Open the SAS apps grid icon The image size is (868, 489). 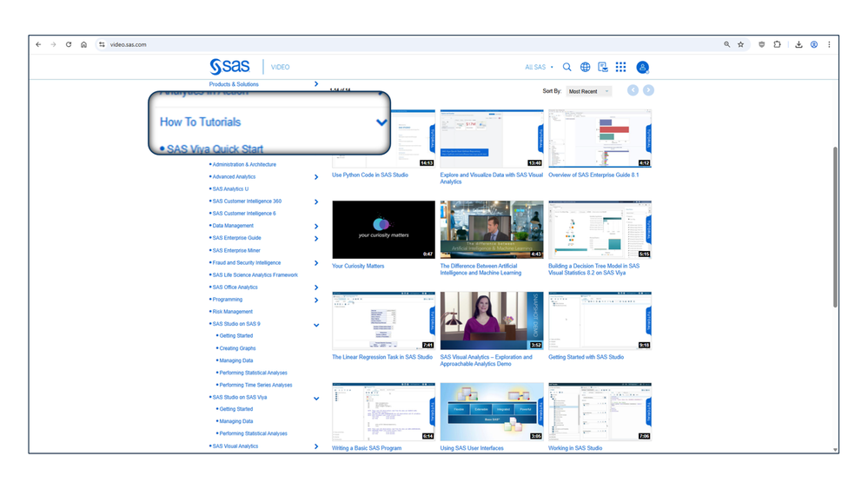pos(621,67)
